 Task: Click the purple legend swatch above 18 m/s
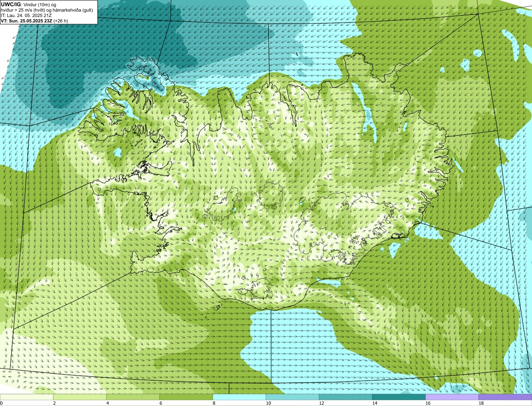(x=505, y=397)
